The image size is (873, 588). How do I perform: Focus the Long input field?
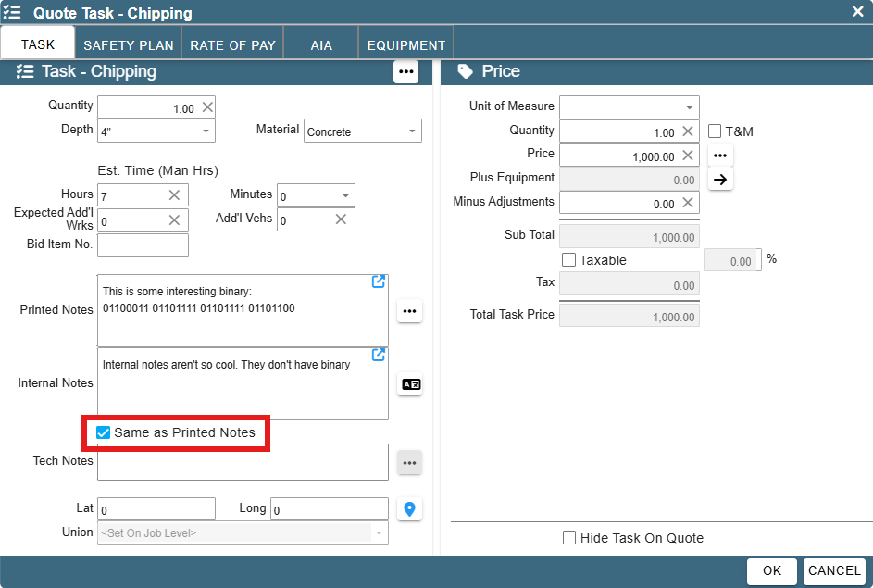(330, 509)
